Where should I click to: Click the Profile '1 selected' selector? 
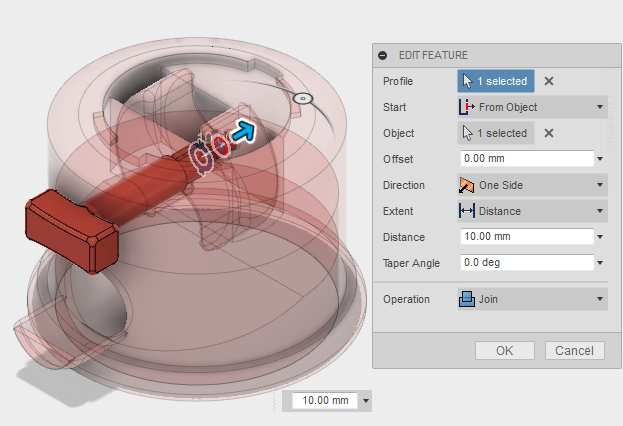496,81
